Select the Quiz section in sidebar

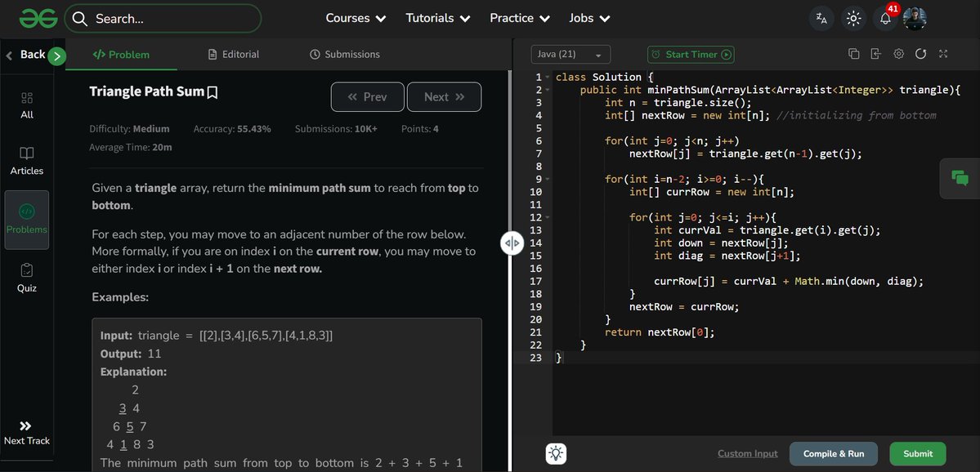tap(27, 278)
